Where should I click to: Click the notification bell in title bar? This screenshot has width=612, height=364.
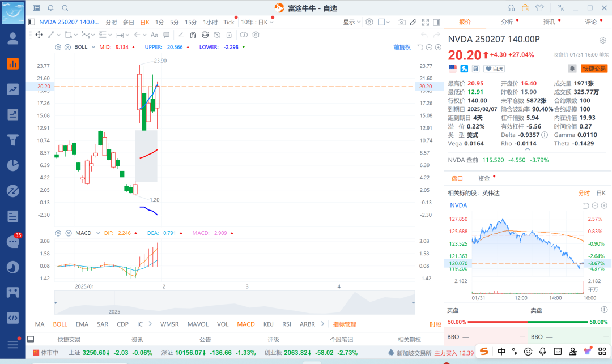tap(51, 8)
